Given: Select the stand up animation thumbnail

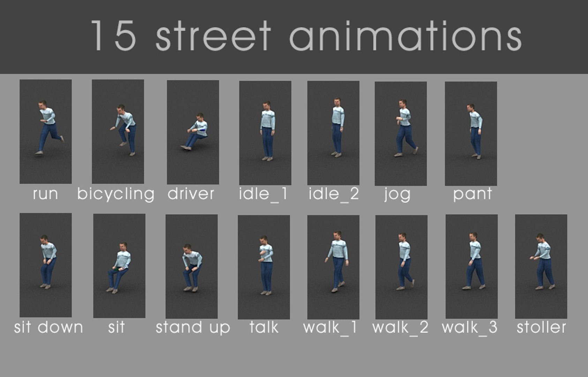Looking at the screenshot, I should tap(191, 267).
